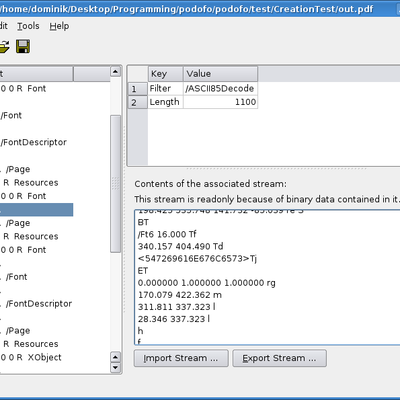Screen dimensions: 400x400
Task: Click the tree scrollbar thumb
Action: click(x=115, y=184)
